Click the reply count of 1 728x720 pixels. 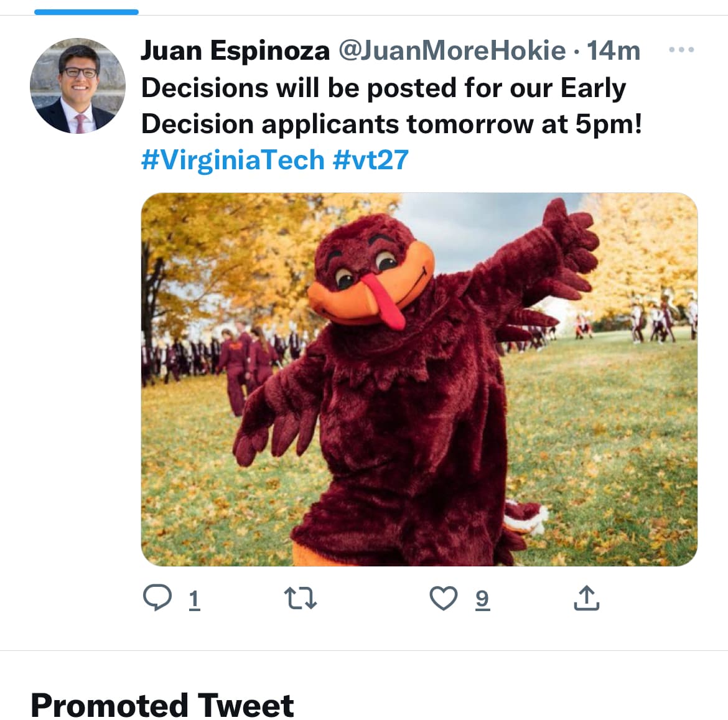pyautogui.click(x=194, y=599)
